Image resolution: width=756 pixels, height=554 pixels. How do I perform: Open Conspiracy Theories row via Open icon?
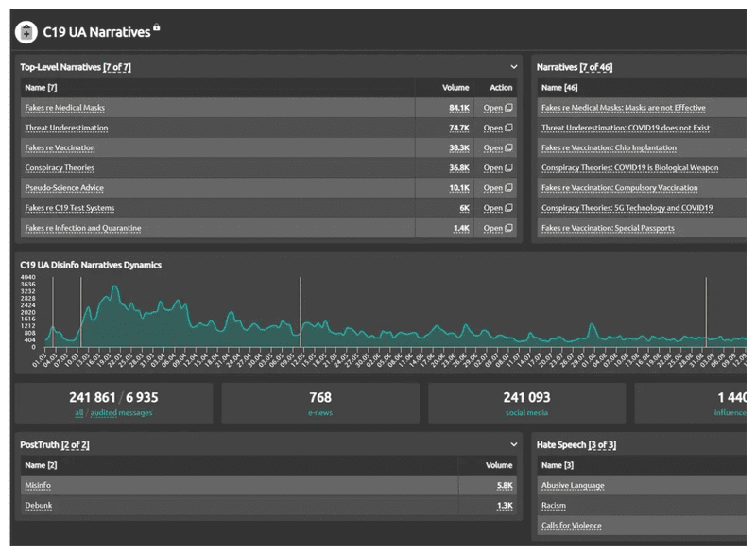pos(508,168)
